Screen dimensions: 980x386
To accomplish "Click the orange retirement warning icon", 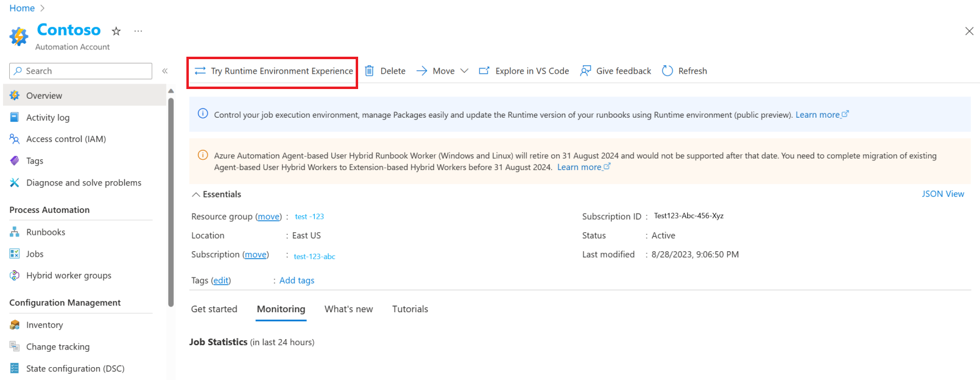I will [203, 155].
